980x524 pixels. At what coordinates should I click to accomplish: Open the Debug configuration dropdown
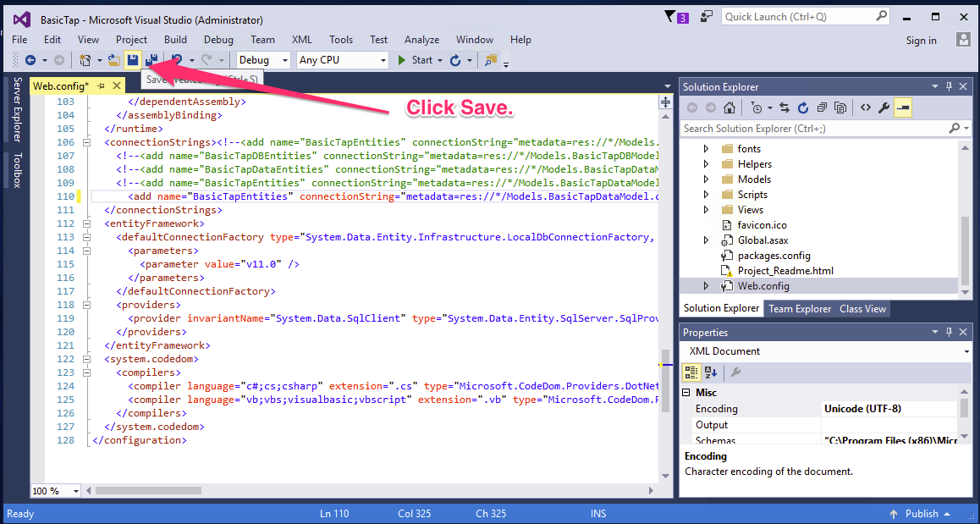pyautogui.click(x=264, y=60)
